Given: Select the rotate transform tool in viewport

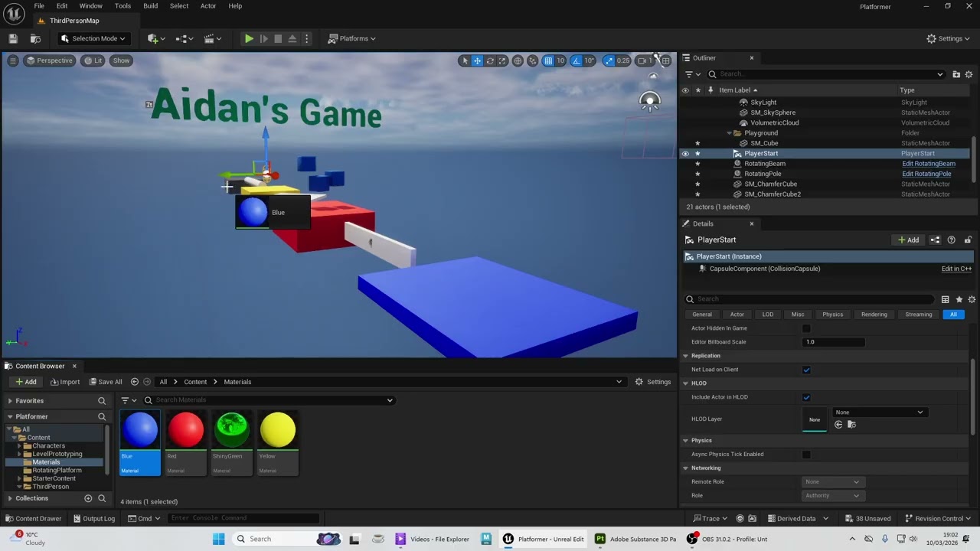Looking at the screenshot, I should [x=490, y=60].
